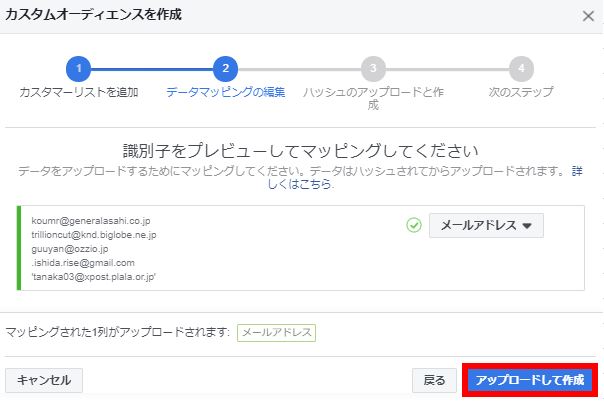This screenshot has width=604, height=402.
Task: Click the step 4 circle indicator
Action: pyautogui.click(x=520, y=69)
